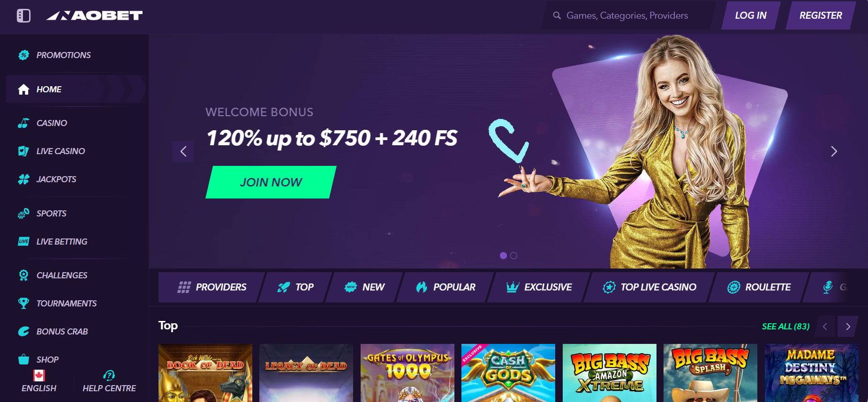Show previous banner with left chevron
This screenshot has height=402, width=868.
[x=183, y=151]
